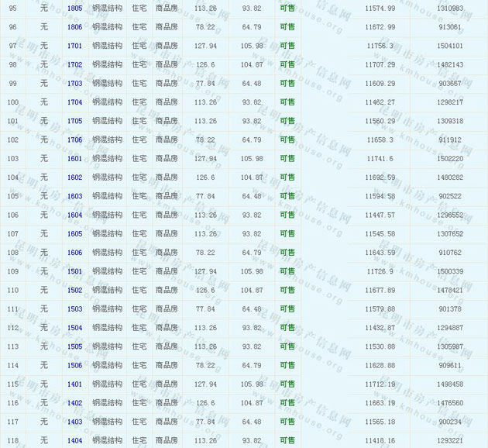The image size is (488, 448).
Task: Open room 1806 link
Action: tap(74, 27)
